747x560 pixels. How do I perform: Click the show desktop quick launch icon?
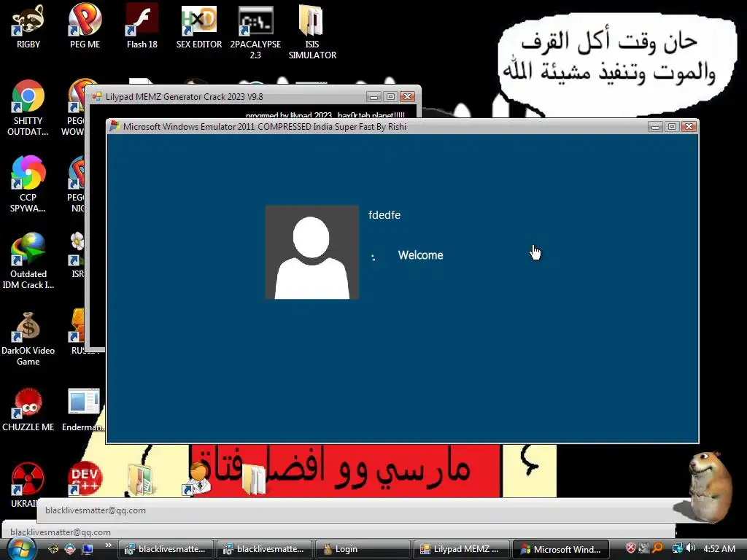click(88, 549)
